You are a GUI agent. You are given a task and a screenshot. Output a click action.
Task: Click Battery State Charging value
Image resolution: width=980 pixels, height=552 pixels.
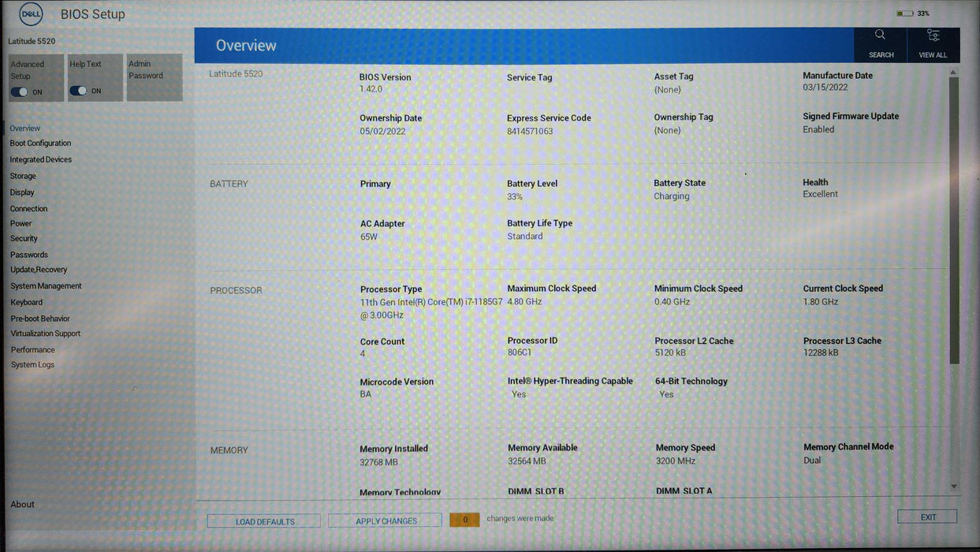[672, 197]
